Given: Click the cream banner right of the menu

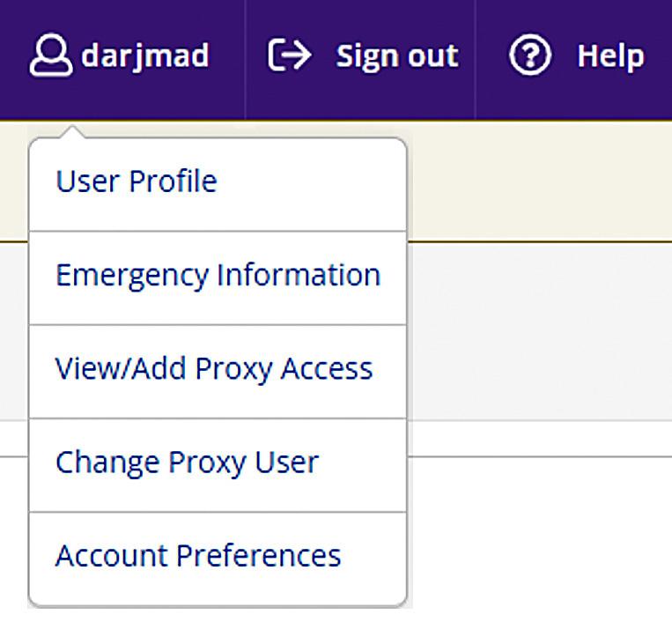Looking at the screenshot, I should [x=537, y=181].
